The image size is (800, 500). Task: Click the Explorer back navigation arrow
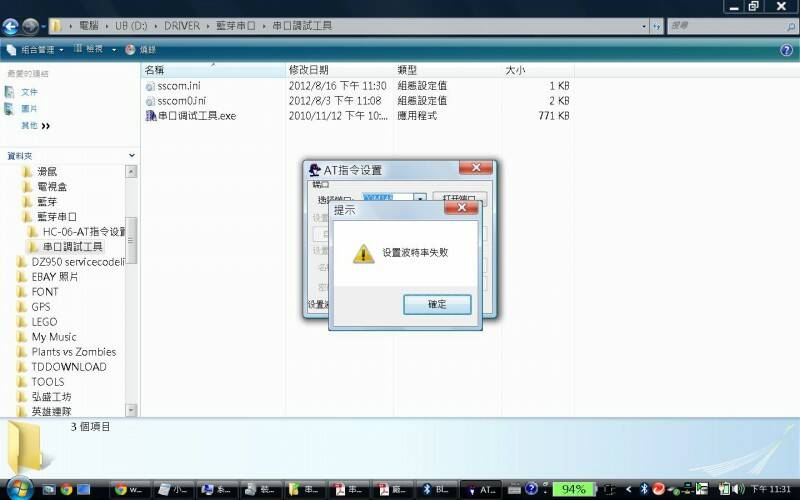coord(12,25)
